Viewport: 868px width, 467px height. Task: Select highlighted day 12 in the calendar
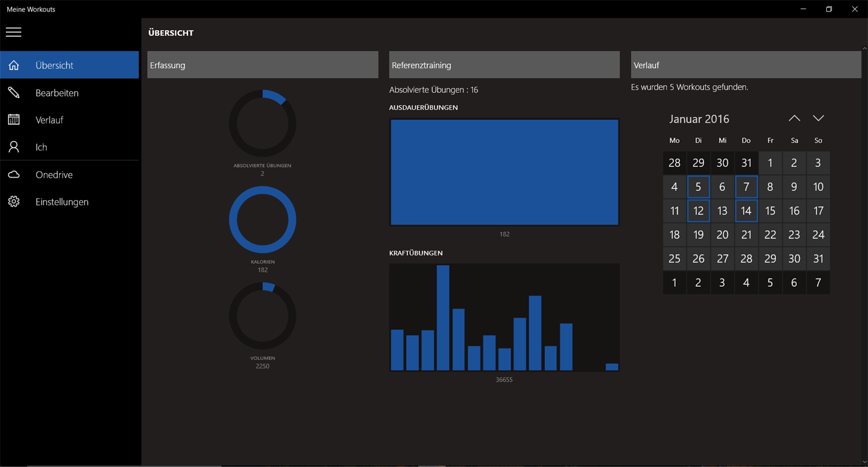(x=698, y=211)
